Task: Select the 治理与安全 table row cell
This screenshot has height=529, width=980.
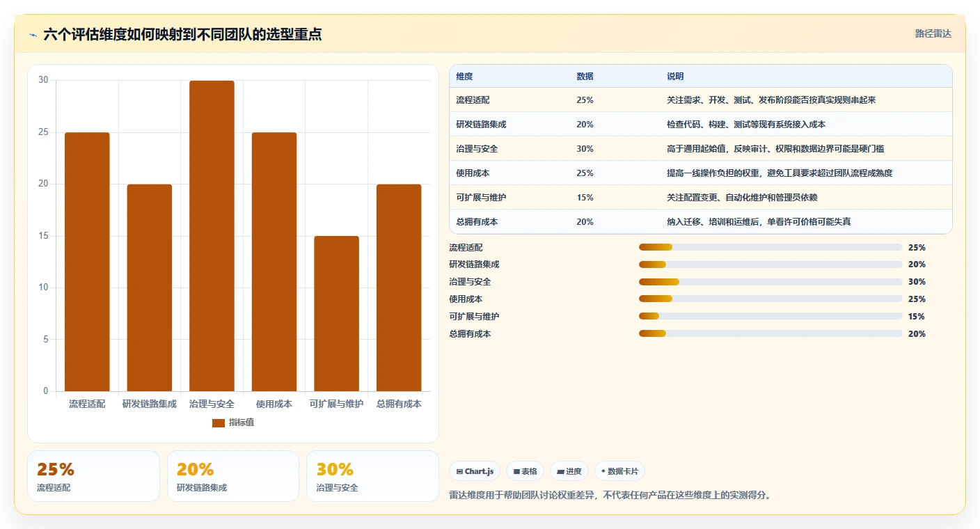Action: (477, 149)
